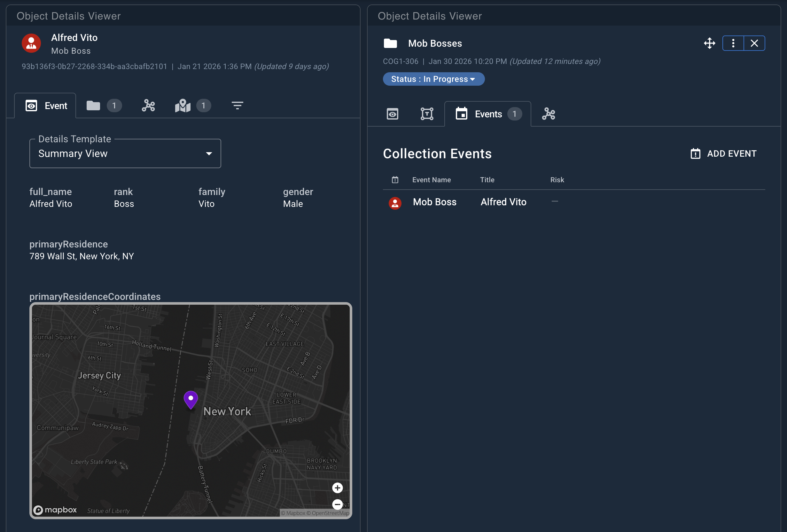The width and height of the screenshot is (787, 532).
Task: Collapse the map zoom-out control
Action: click(337, 504)
